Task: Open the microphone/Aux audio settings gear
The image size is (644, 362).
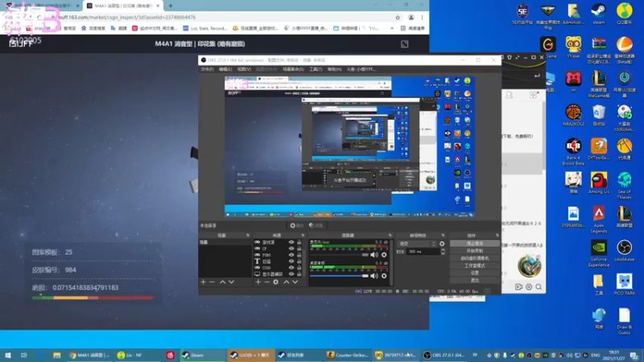Action: [x=384, y=255]
